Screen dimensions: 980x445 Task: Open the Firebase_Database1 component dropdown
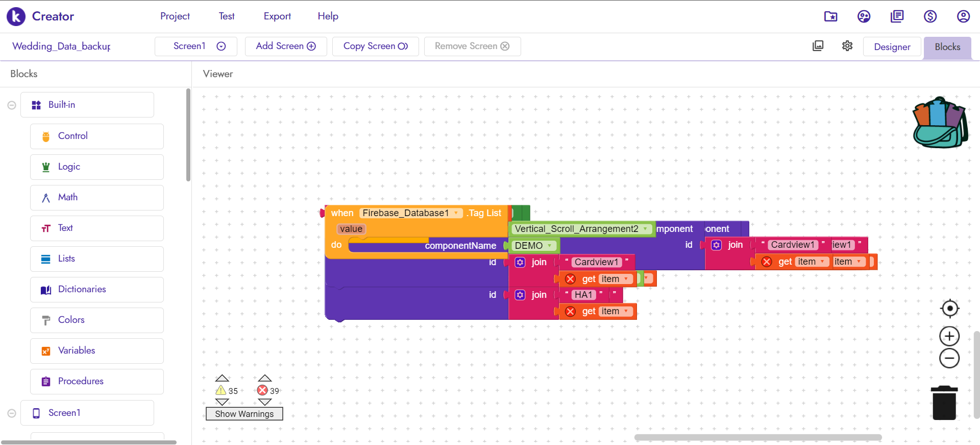coord(456,213)
